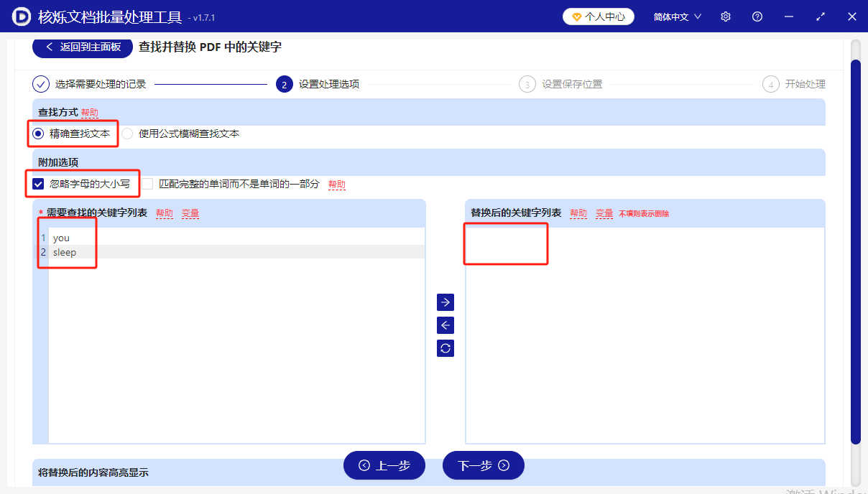
Task: Click the circular D app logo
Action: click(x=21, y=16)
